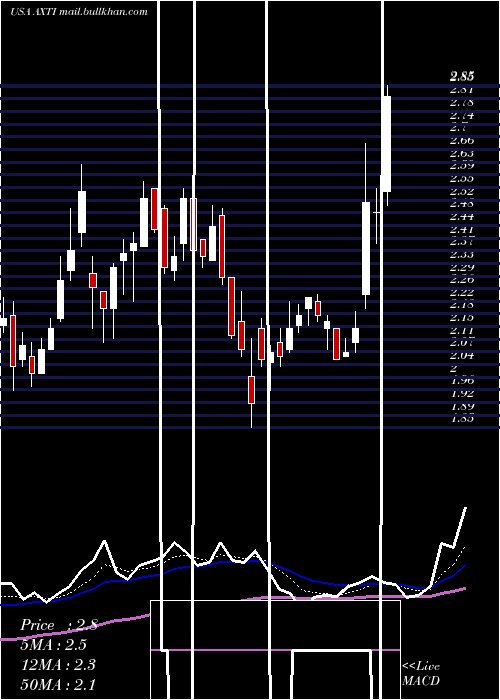500x700 pixels.
Task: Select the '50MA : 2.1' readout
Action: (x=58, y=684)
